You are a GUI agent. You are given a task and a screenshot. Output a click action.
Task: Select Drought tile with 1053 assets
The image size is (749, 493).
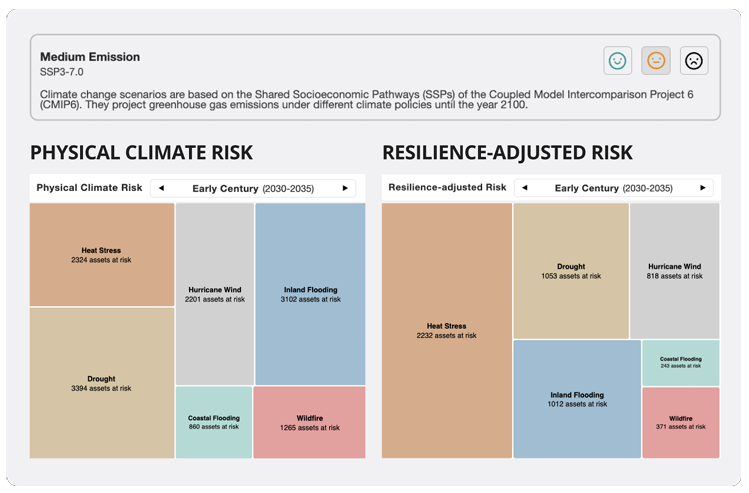pos(571,271)
